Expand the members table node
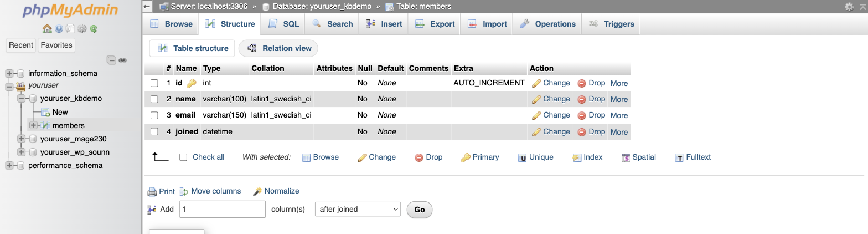Image resolution: width=868 pixels, height=234 pixels. click(34, 125)
